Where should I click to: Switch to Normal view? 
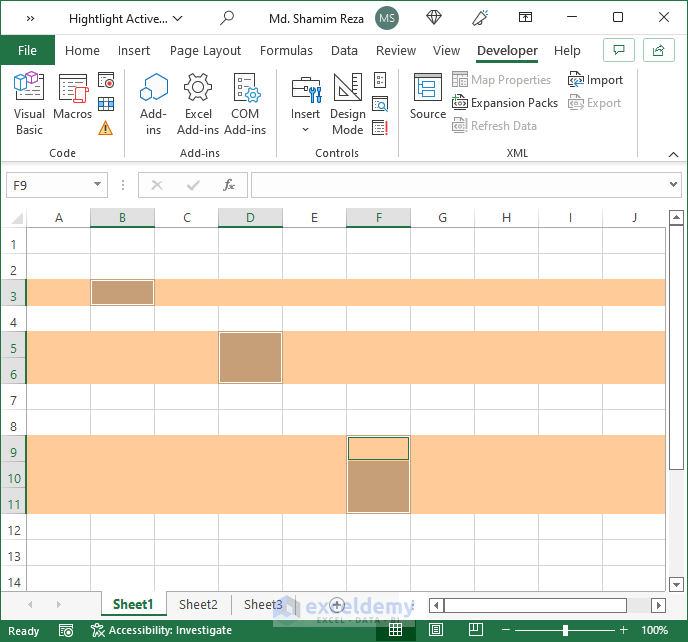(395, 631)
